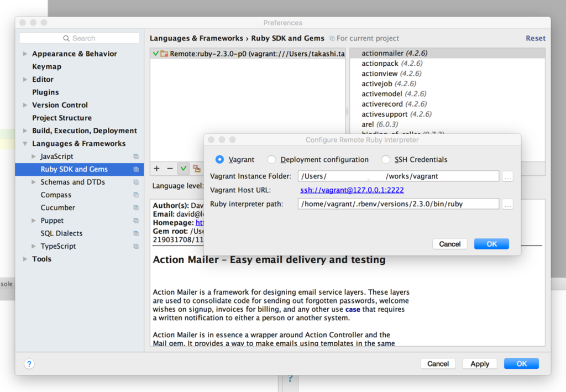Select the SSH Credentials radio option
Screen dimensions: 566x392
point(385,159)
